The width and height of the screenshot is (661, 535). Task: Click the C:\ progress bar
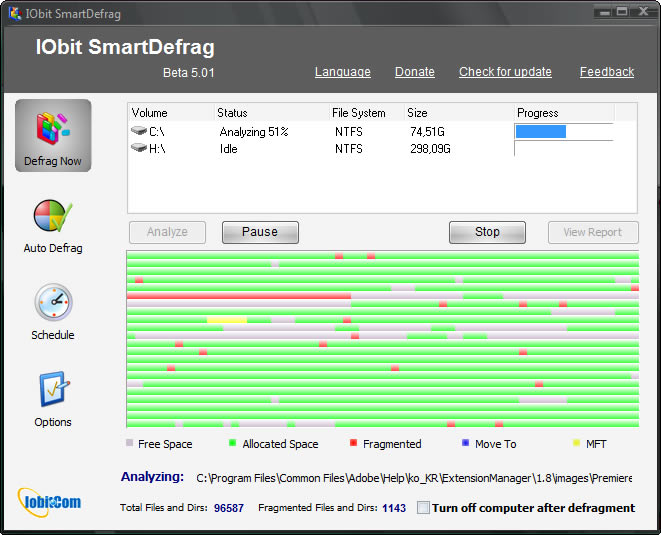[x=564, y=132]
